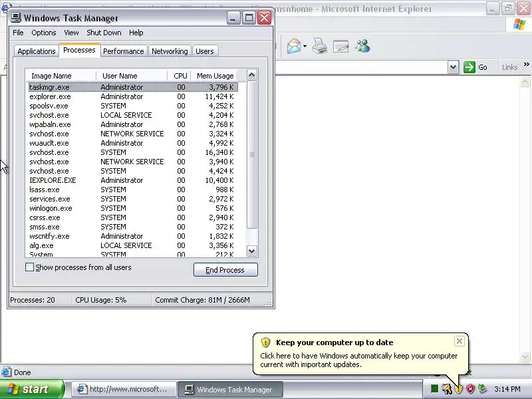Image resolution: width=532 pixels, height=399 pixels.
Task: Select the wscntfy.exe process
Action: (134, 236)
